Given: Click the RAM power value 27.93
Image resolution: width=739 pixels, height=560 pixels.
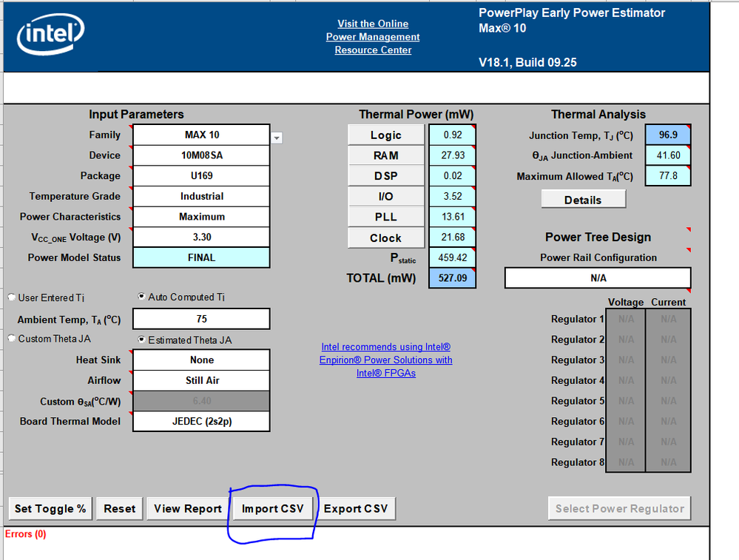Looking at the screenshot, I should pos(453,155).
